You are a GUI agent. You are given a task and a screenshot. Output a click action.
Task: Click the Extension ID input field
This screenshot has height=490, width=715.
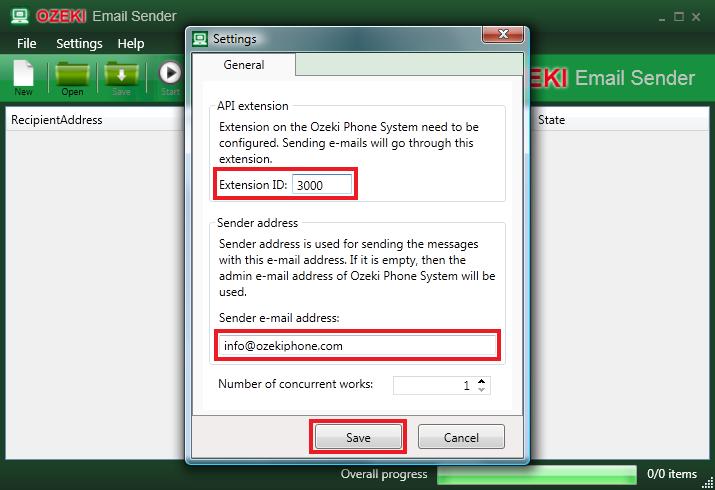(x=322, y=185)
